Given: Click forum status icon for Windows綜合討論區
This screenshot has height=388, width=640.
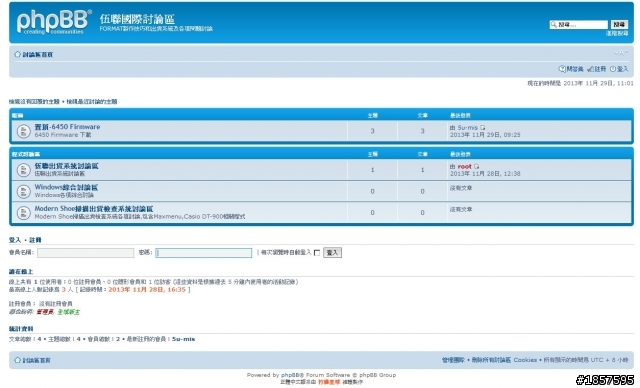Looking at the screenshot, I should [24, 191].
